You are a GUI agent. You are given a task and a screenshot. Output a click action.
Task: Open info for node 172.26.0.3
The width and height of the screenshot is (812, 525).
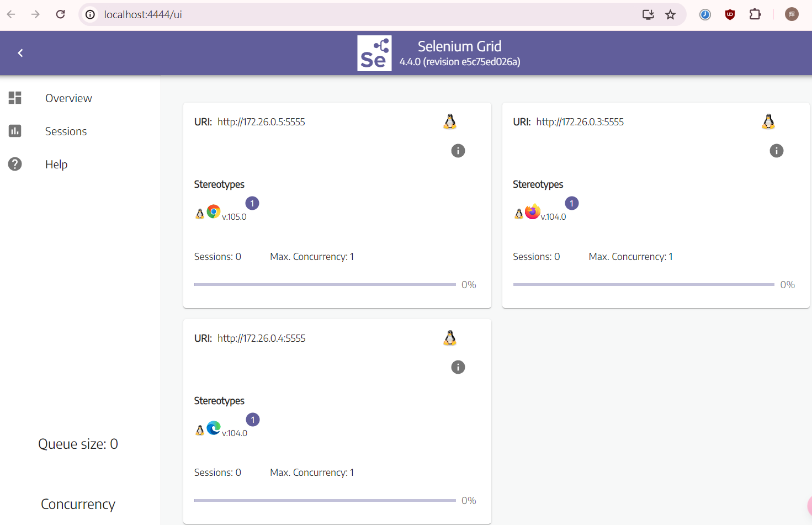click(776, 151)
